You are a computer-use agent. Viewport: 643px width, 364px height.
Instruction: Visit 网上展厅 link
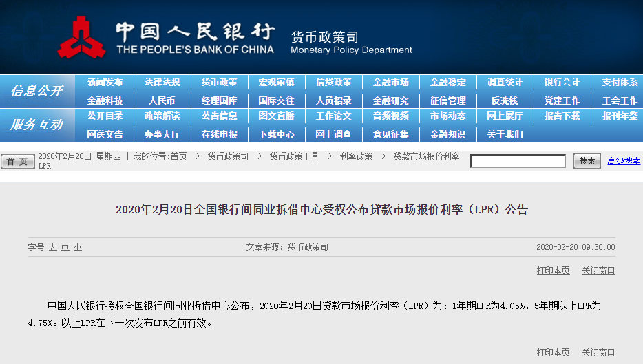(x=505, y=116)
